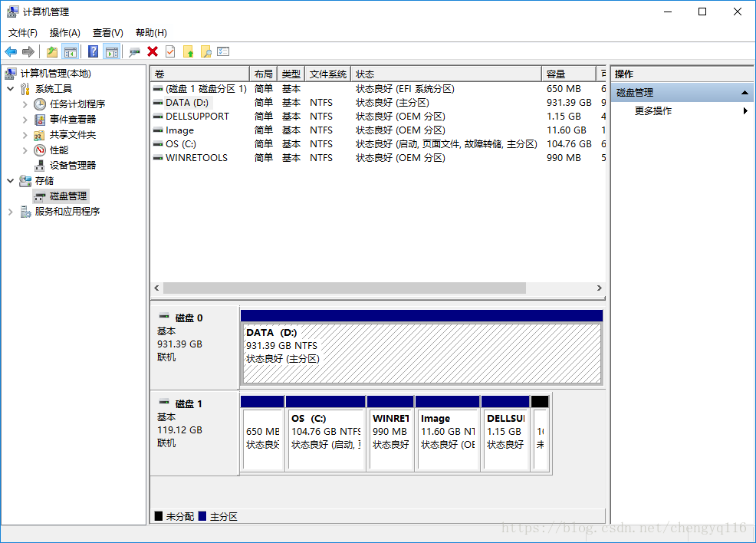This screenshot has height=543, width=756.
Task: Expand the 服务和应用程序 node arrow
Action: coord(11,212)
